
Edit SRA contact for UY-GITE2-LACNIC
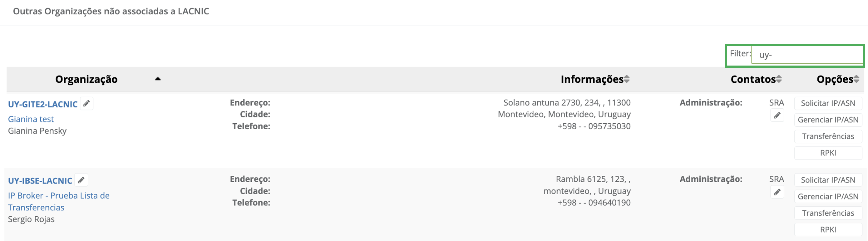777,116
